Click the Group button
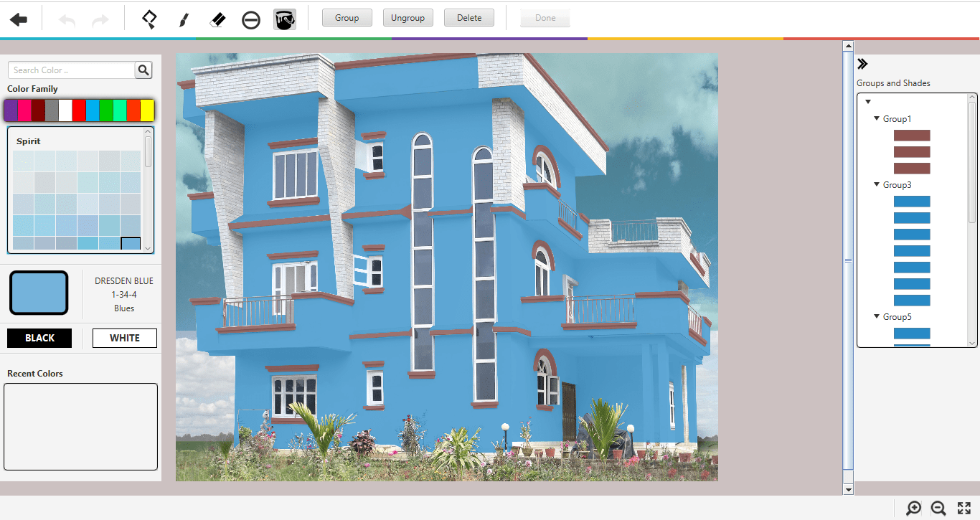 (x=347, y=18)
